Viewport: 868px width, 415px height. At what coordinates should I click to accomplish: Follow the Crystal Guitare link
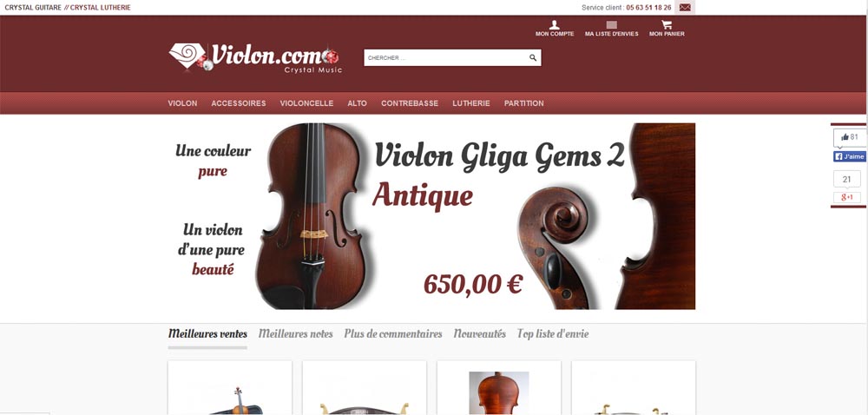point(33,8)
